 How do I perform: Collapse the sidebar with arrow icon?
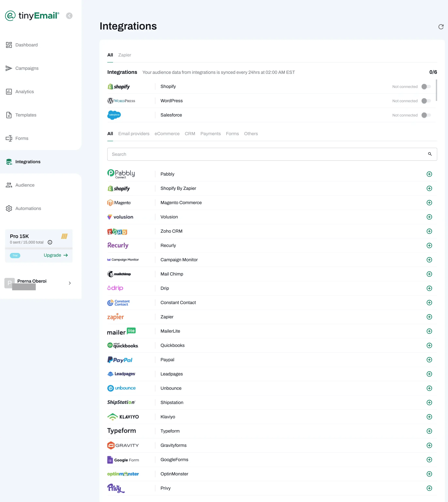(69, 16)
